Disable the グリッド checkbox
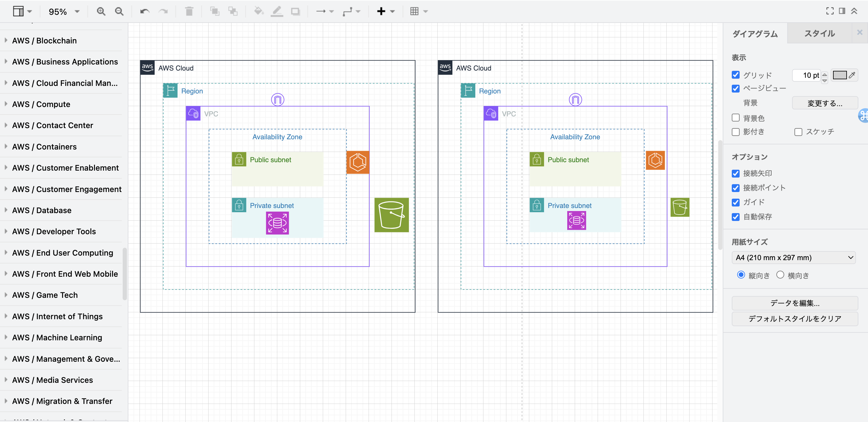 [x=736, y=75]
